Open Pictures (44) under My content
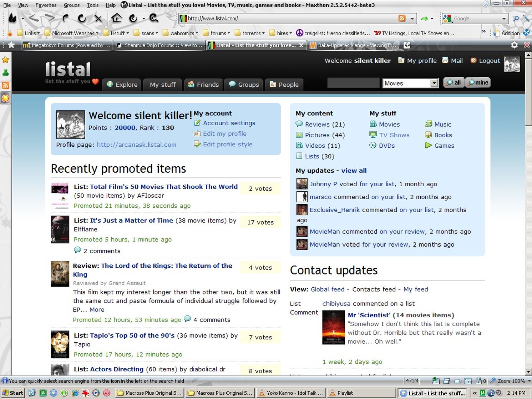Viewport: 532px width, 399px height. tap(320, 135)
